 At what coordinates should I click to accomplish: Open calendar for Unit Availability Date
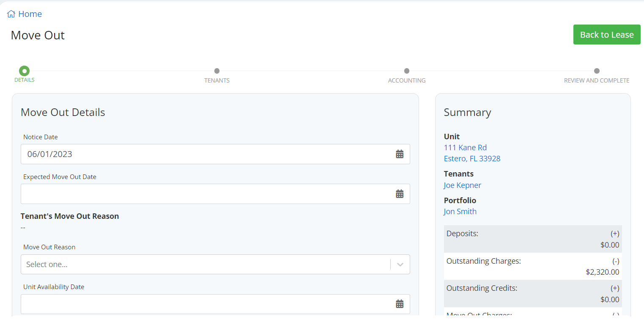click(x=400, y=304)
